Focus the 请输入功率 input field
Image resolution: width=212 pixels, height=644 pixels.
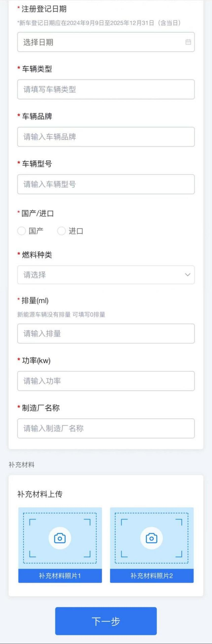[x=106, y=381]
